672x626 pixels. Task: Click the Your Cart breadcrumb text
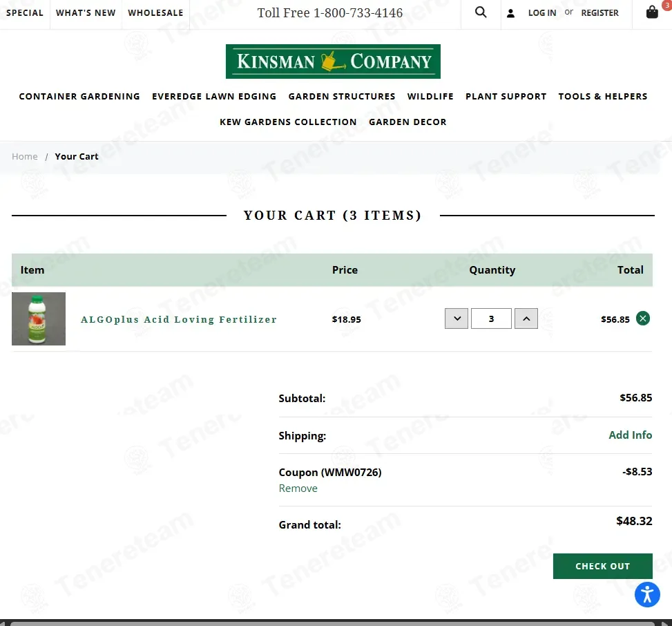[x=77, y=156]
